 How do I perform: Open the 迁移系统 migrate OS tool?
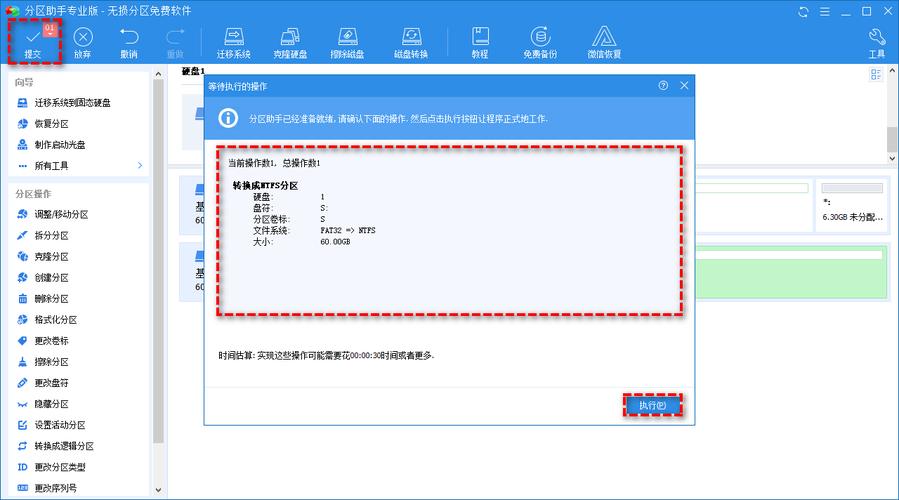[x=233, y=42]
